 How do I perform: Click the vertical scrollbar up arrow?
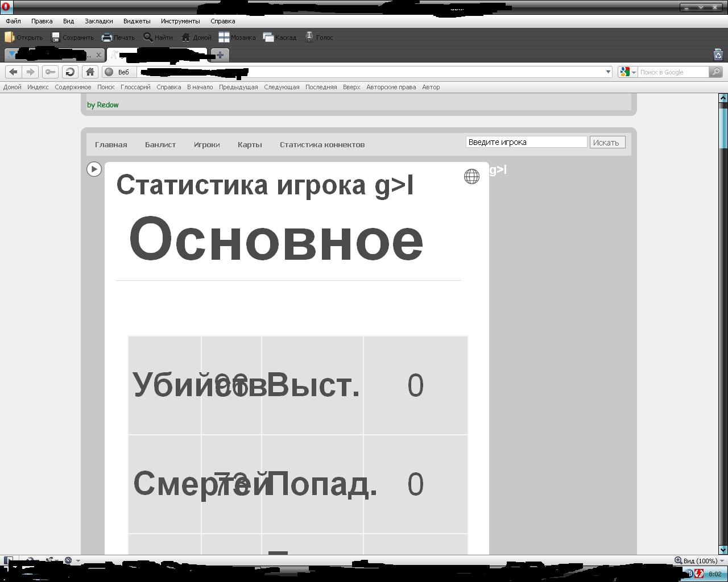pos(723,98)
